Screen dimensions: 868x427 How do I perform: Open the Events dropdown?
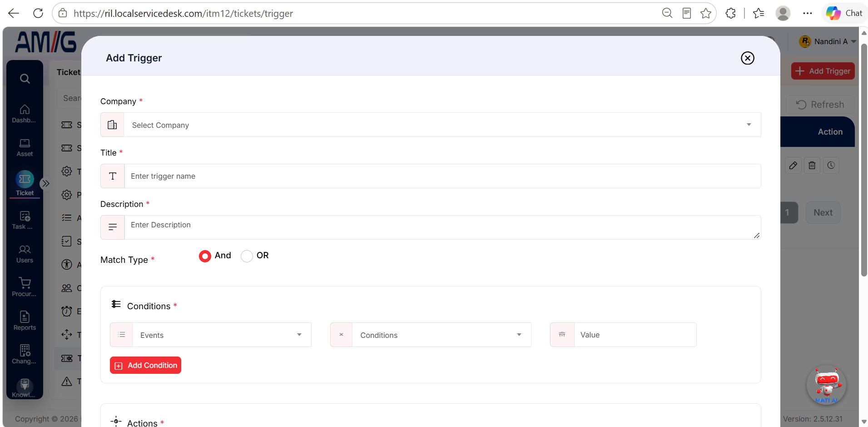coord(211,335)
